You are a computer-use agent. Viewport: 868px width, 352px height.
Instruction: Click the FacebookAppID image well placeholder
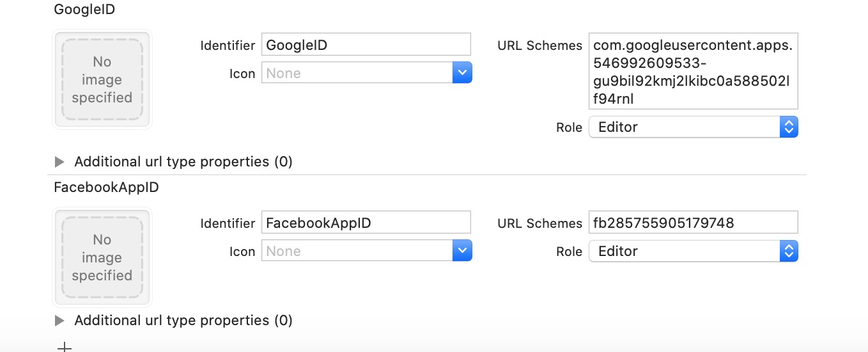[102, 258]
